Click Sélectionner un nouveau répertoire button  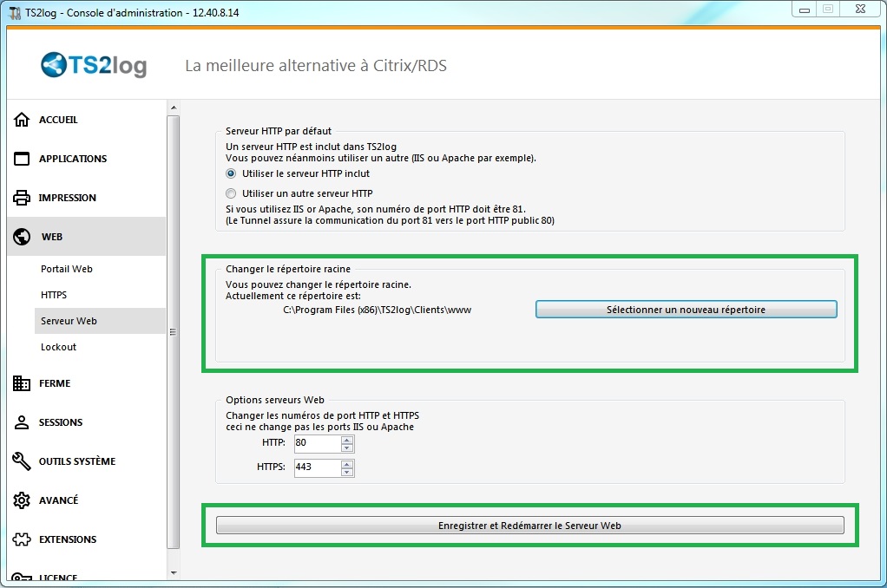[x=687, y=310]
